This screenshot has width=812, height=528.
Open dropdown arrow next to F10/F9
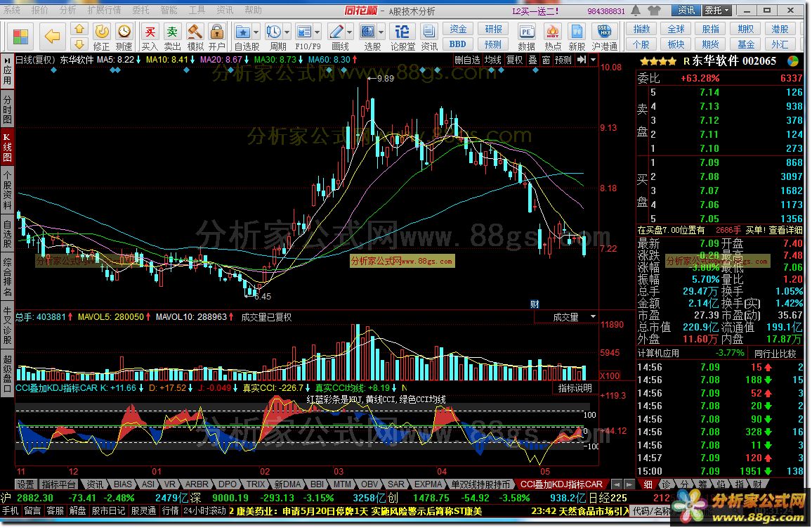317,32
